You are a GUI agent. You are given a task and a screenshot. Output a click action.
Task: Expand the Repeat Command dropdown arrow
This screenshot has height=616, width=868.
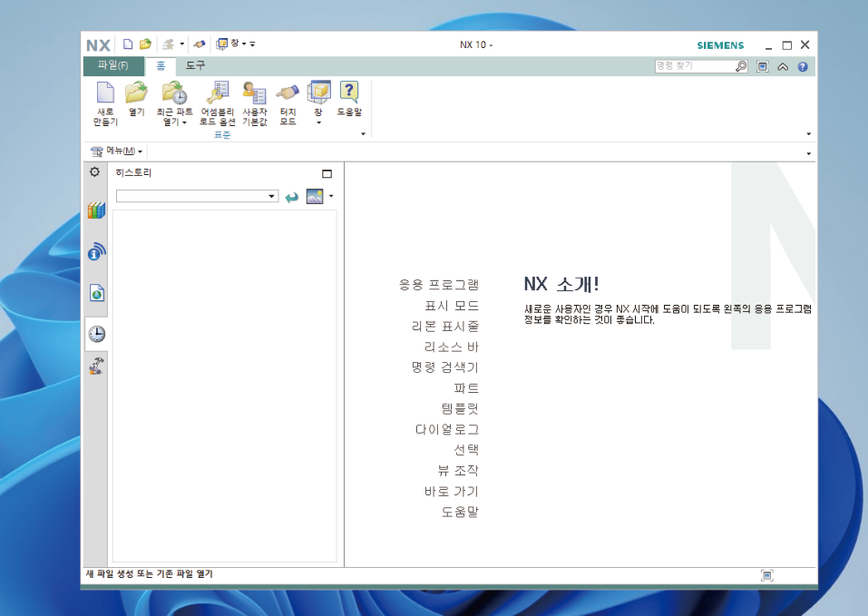tap(182, 44)
